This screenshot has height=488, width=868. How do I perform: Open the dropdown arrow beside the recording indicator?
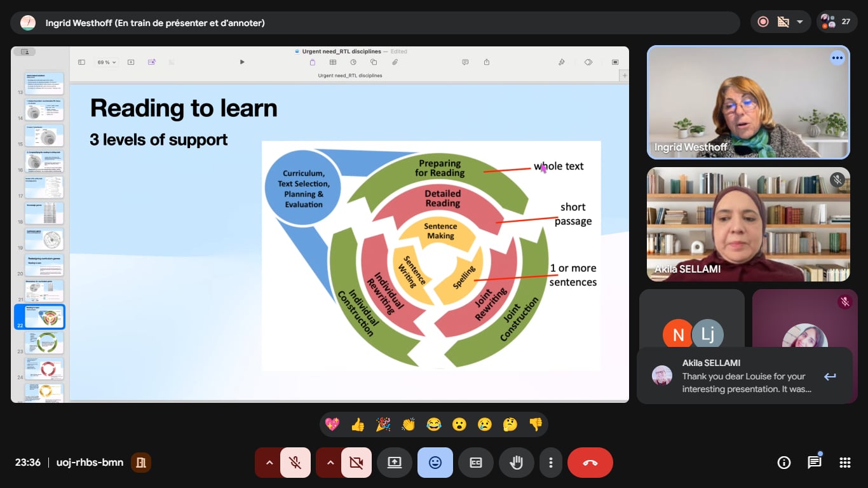799,22
